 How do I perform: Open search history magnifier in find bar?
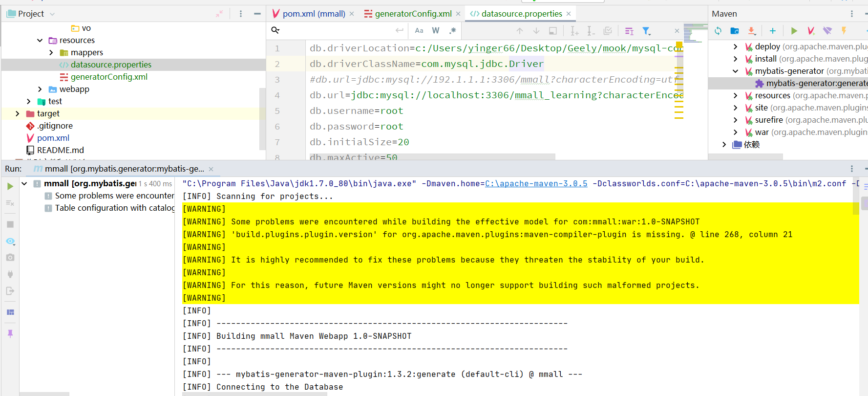point(275,30)
